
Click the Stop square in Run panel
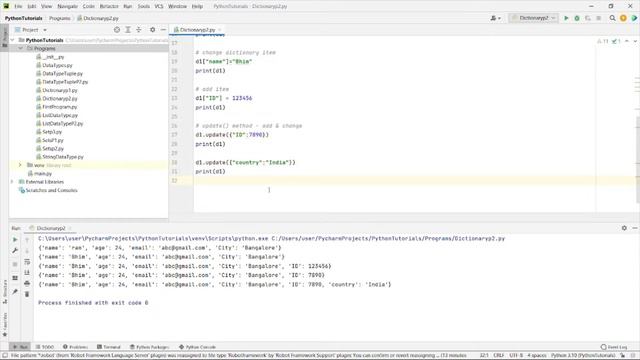pos(15,264)
